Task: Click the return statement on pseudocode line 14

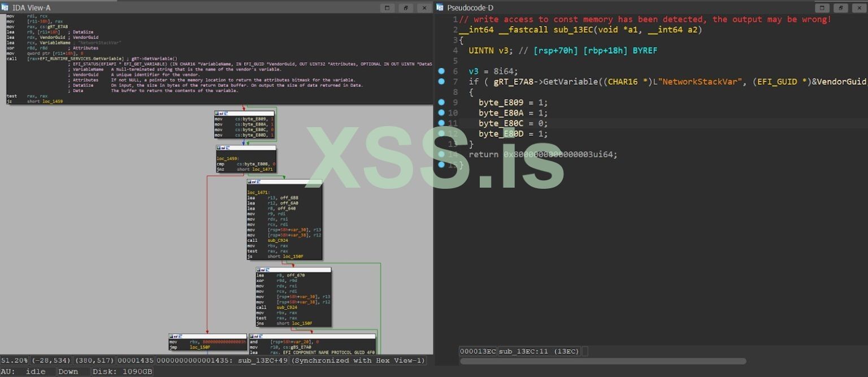Action: tap(543, 154)
